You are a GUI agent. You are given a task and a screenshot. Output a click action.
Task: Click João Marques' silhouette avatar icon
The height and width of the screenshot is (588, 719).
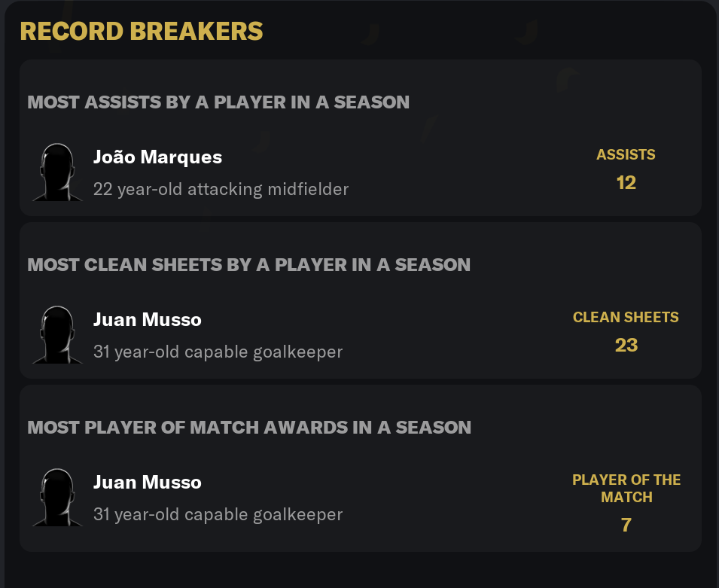(57, 172)
